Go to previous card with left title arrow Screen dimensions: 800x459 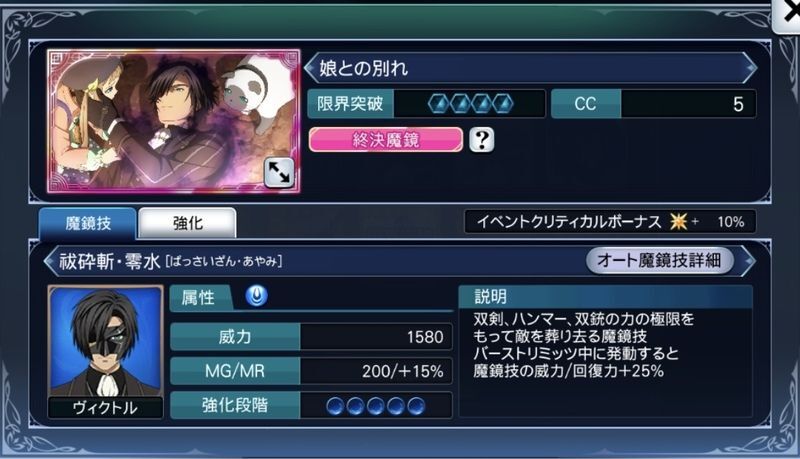(x=311, y=68)
